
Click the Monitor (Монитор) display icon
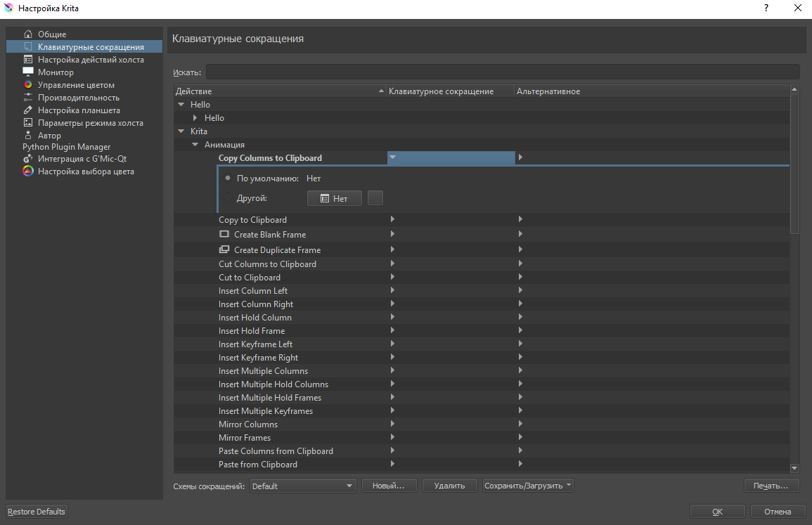[x=28, y=72]
